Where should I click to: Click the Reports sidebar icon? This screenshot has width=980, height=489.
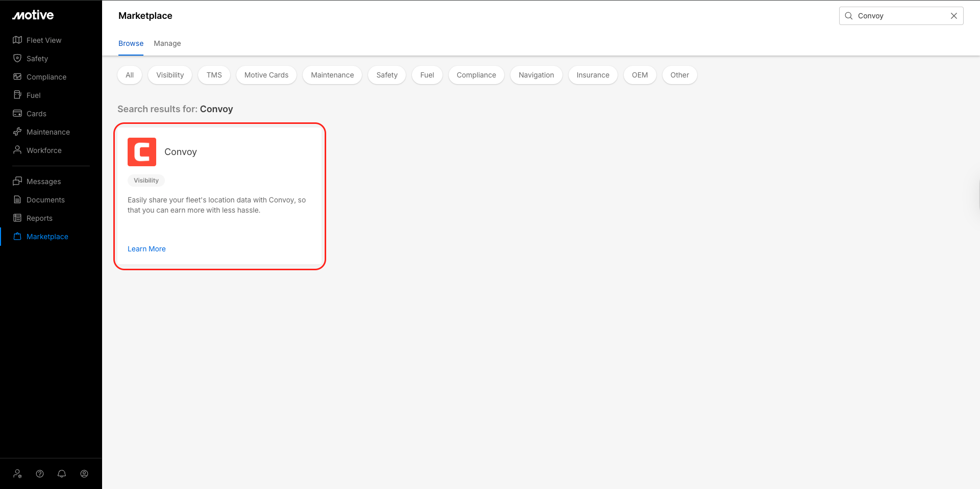[17, 218]
